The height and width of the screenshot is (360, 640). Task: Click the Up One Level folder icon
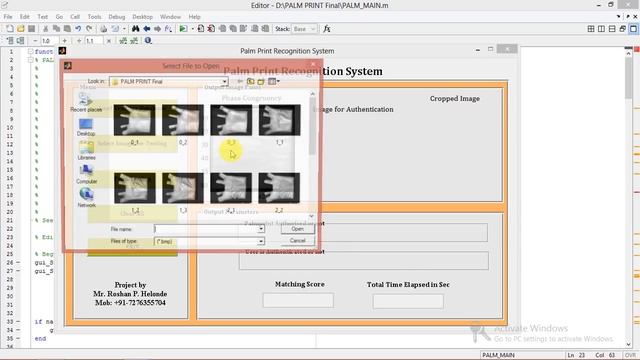click(x=250, y=82)
